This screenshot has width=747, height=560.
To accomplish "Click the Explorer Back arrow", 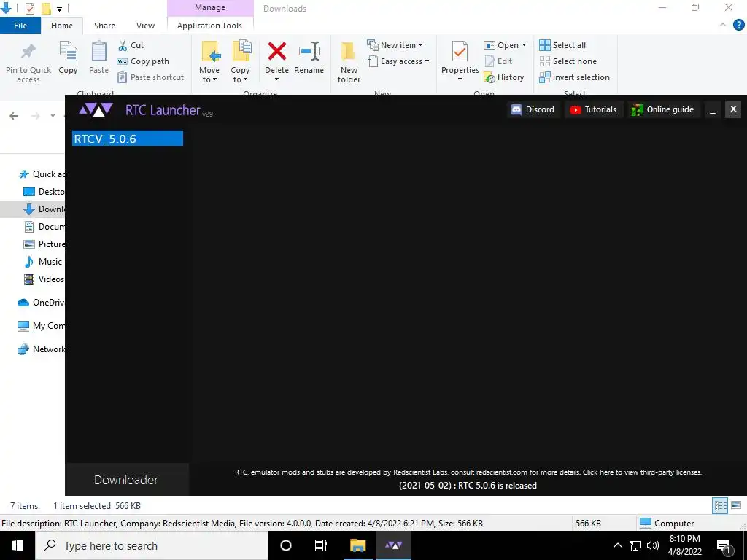I will coord(14,116).
